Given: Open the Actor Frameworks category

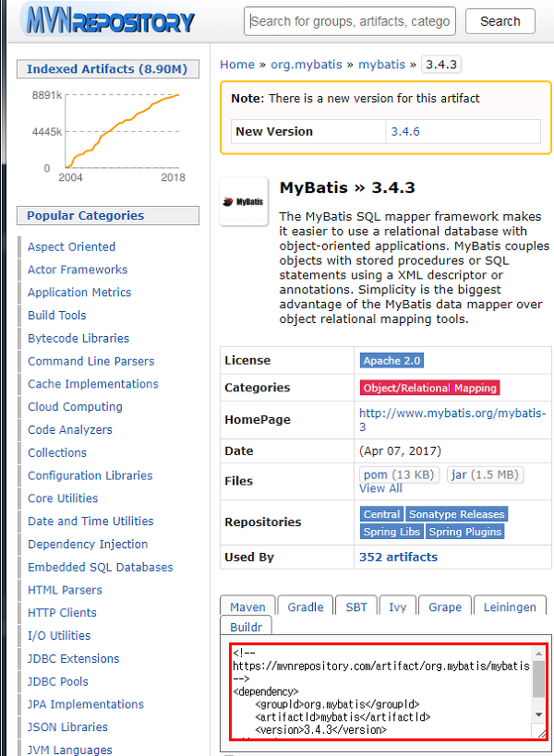Looking at the screenshot, I should coord(78,270).
